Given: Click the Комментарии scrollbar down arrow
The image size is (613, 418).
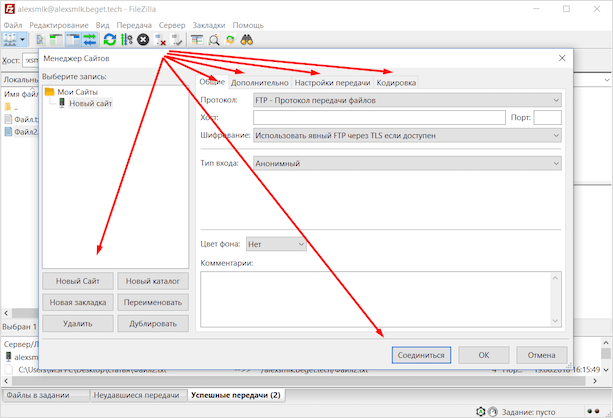Looking at the screenshot, I should (555, 321).
